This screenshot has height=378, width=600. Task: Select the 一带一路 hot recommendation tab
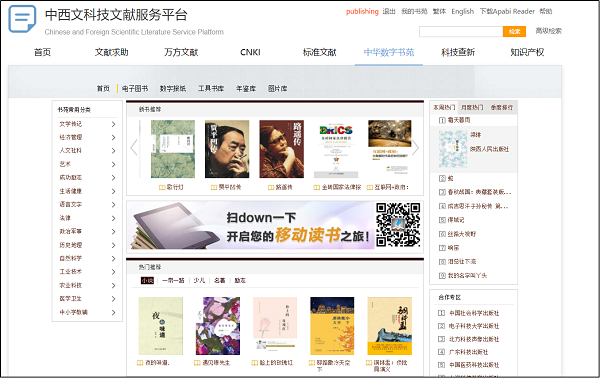173,280
